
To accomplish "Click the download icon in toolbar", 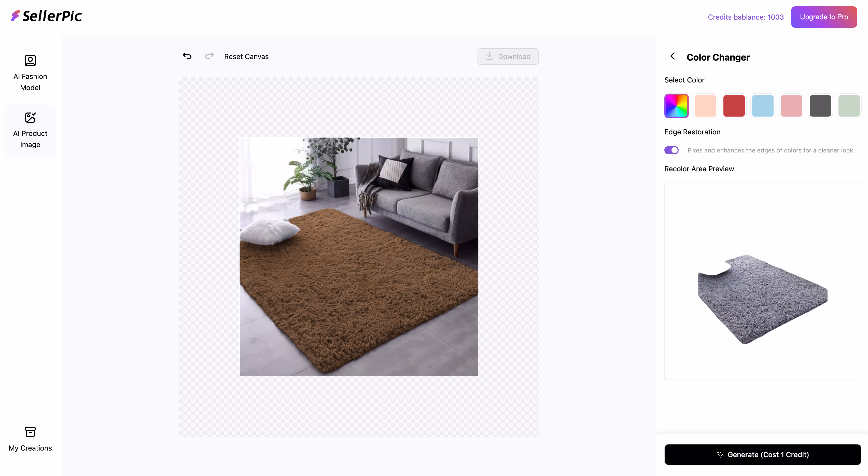I will coord(489,56).
